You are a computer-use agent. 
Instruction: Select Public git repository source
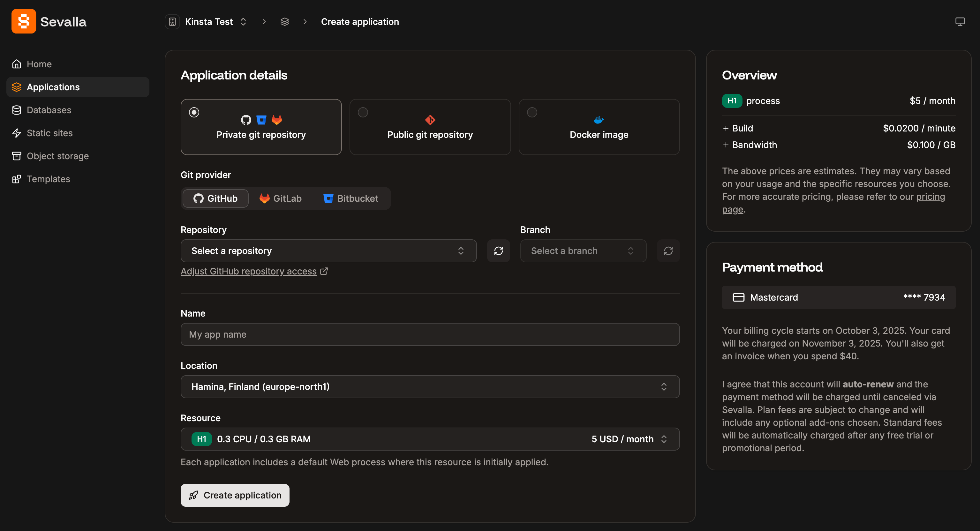click(430, 127)
